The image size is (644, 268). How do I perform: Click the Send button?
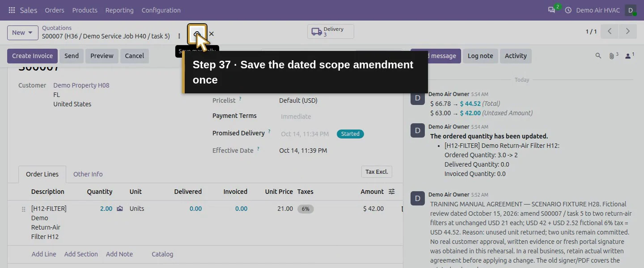tap(72, 56)
